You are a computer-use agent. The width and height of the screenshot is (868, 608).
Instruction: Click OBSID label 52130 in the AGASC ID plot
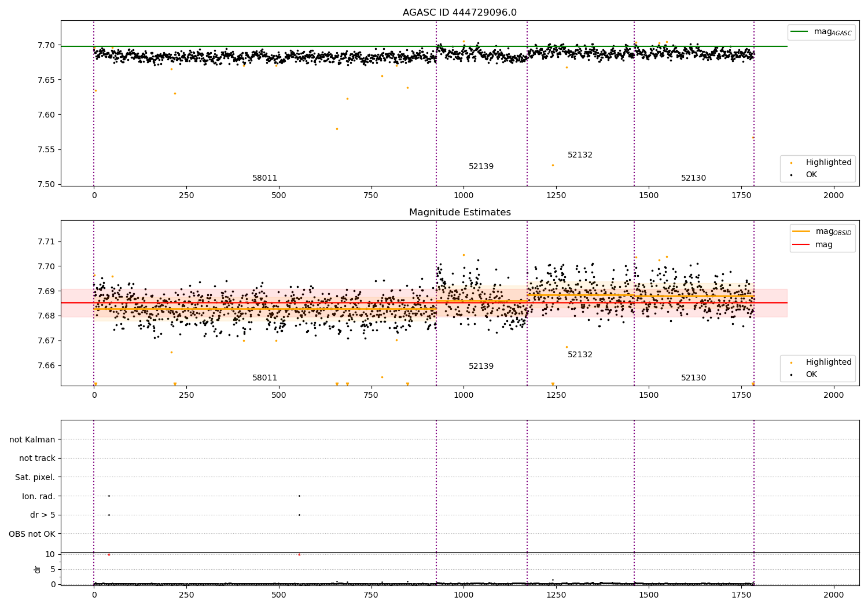click(693, 178)
